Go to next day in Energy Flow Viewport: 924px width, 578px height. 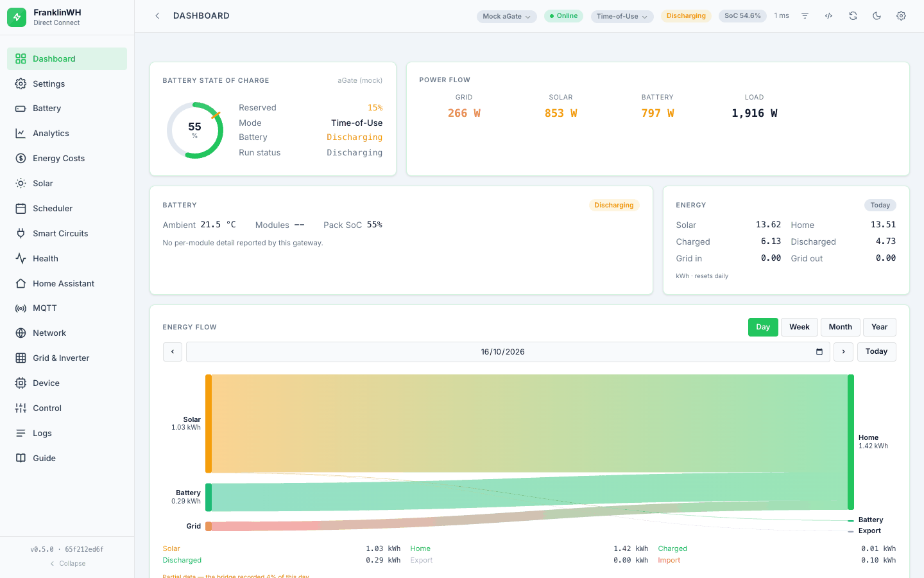(x=843, y=352)
